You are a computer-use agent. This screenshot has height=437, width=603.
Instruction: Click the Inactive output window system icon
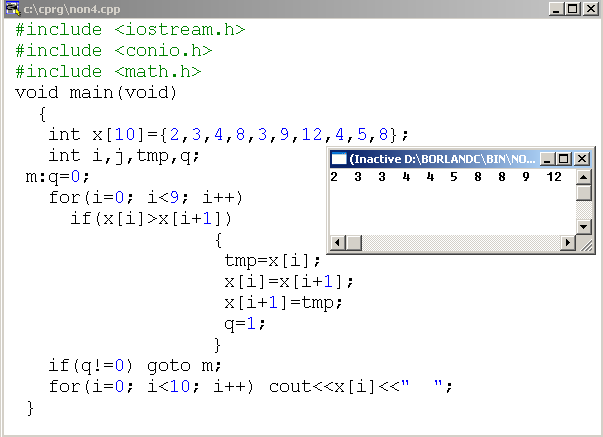[x=339, y=158]
